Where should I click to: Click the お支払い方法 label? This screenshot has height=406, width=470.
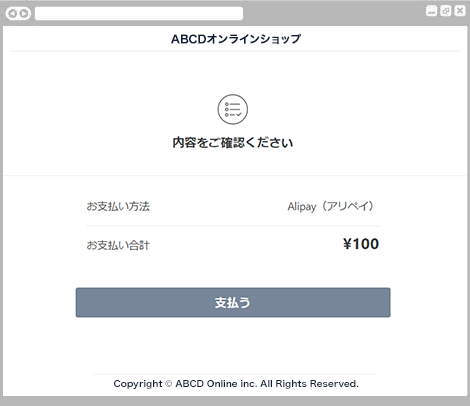pyautogui.click(x=118, y=206)
